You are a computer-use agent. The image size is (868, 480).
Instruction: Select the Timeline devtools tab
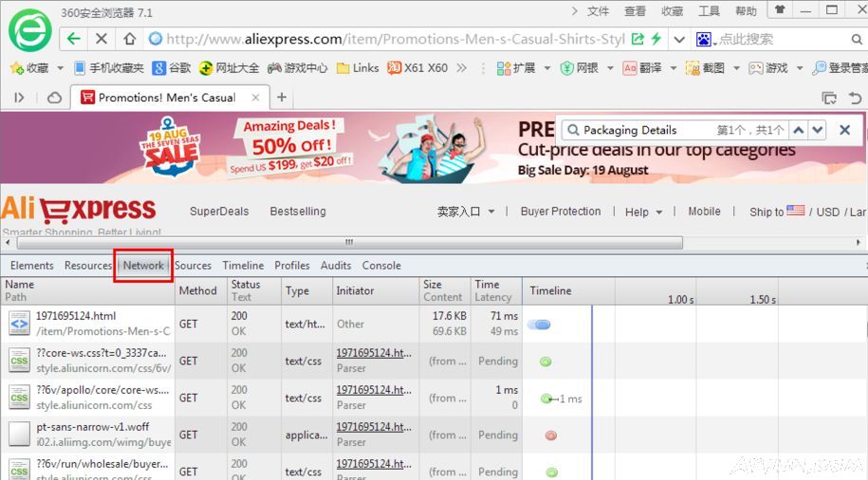tap(243, 266)
